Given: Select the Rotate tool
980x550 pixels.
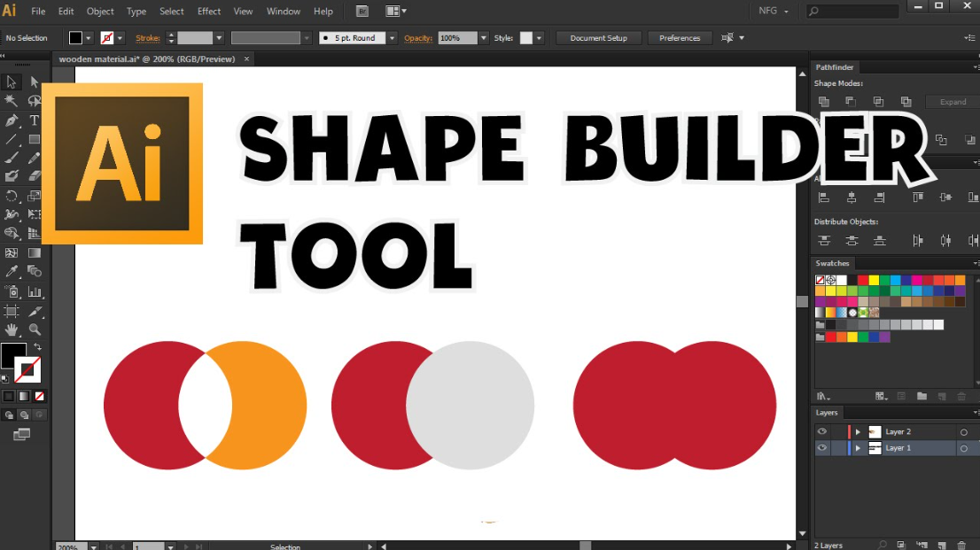Looking at the screenshot, I should click(12, 196).
